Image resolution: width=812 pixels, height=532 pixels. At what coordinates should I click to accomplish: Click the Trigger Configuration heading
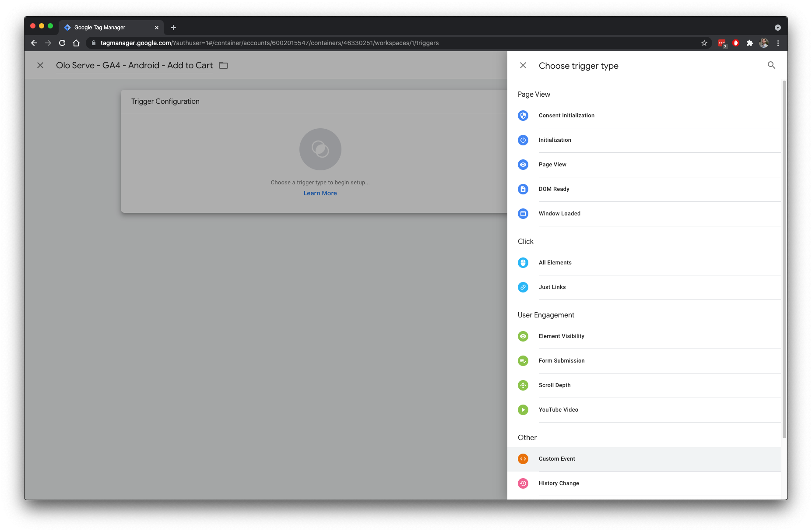[x=165, y=101]
